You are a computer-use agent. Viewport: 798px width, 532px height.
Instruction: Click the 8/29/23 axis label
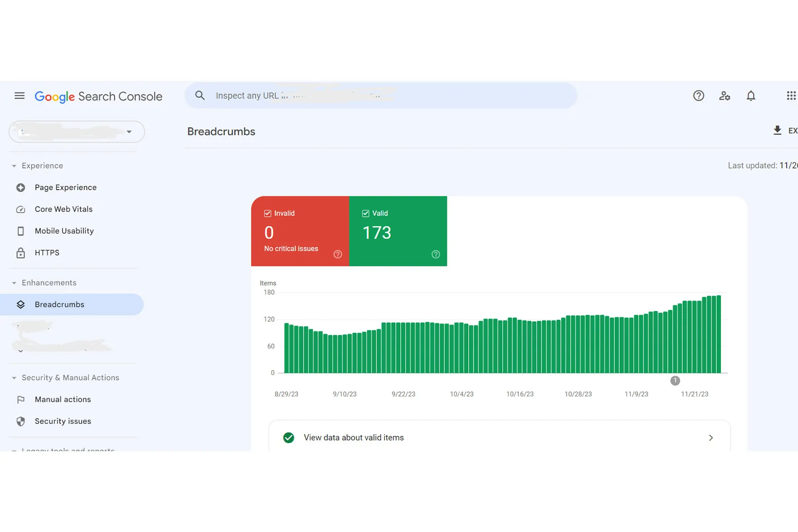[x=286, y=394]
